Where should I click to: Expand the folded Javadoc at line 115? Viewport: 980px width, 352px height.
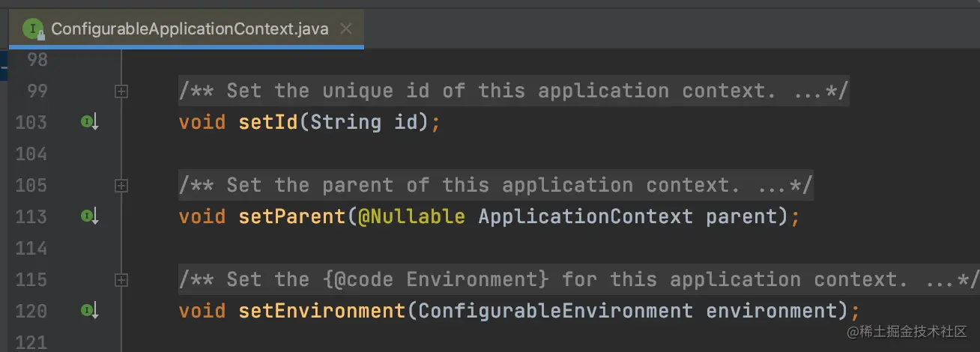pos(121,280)
